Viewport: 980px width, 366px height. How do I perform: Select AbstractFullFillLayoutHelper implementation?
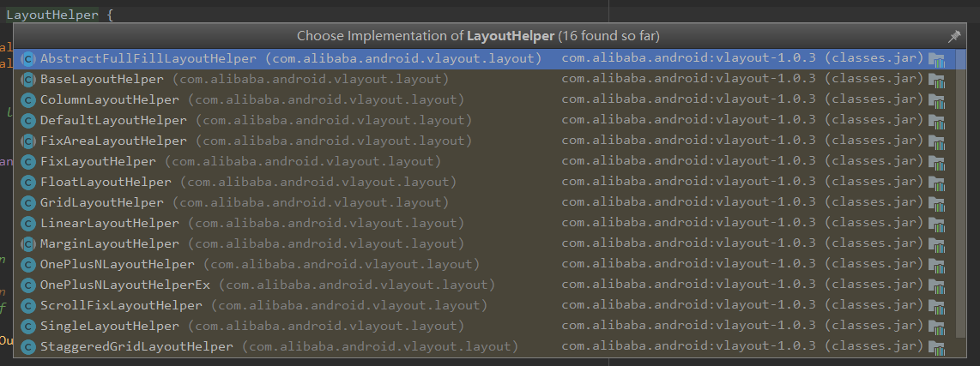point(485,59)
